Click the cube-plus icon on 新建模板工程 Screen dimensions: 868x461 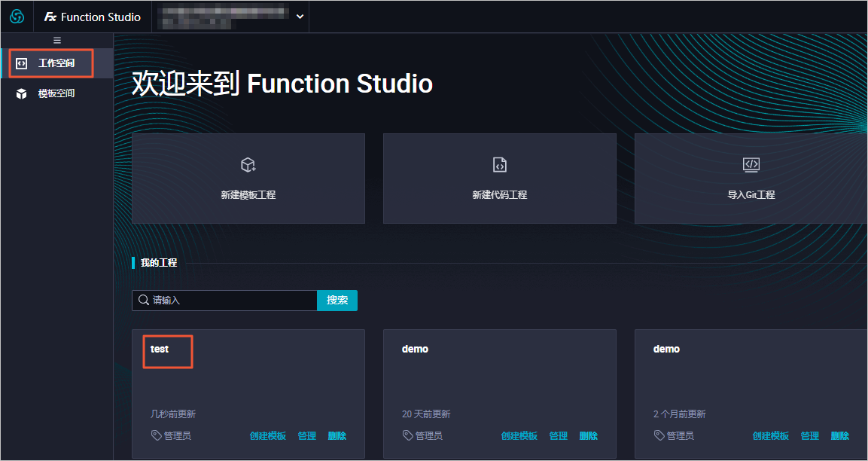point(248,164)
